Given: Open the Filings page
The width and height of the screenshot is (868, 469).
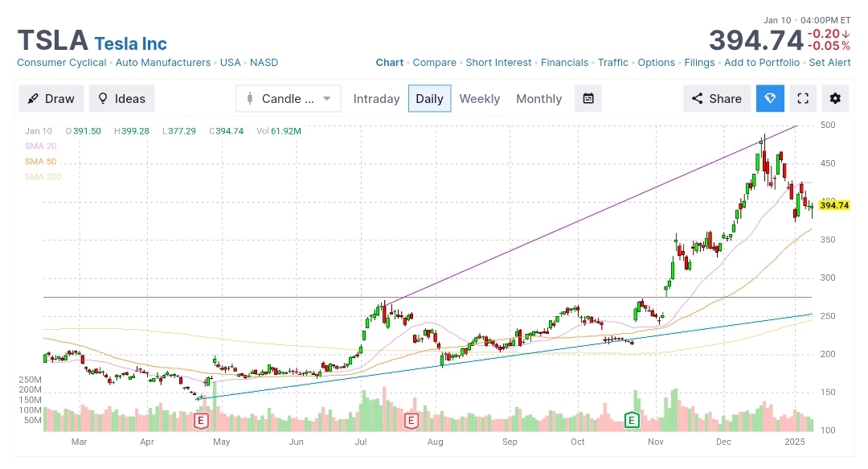Looking at the screenshot, I should click(699, 63).
